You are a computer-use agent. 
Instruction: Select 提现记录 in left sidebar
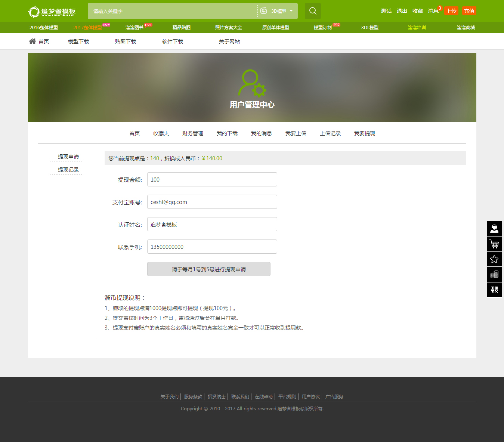pyautogui.click(x=68, y=170)
